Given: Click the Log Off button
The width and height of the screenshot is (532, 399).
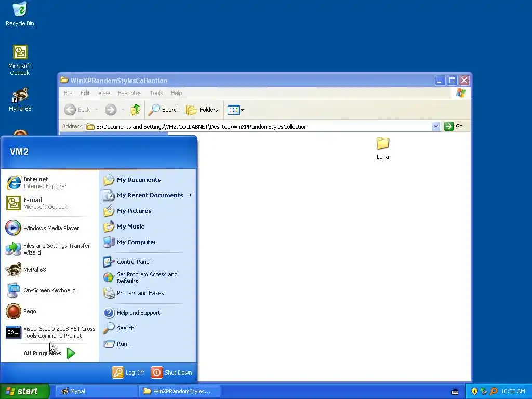Looking at the screenshot, I should (128, 373).
